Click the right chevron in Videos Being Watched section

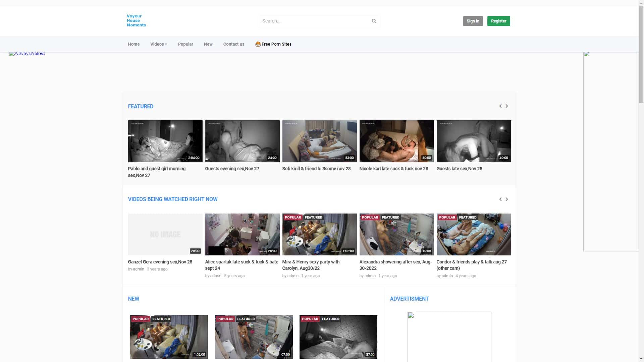[x=507, y=199]
